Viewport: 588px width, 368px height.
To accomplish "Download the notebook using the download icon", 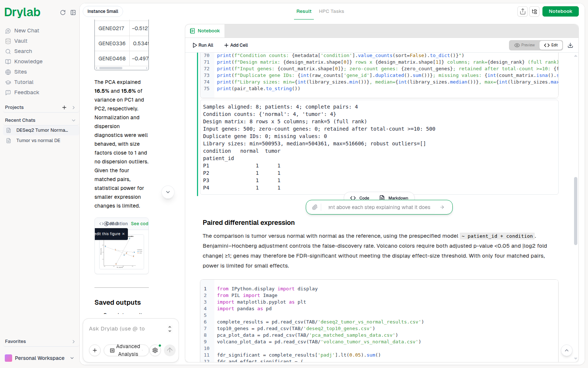I will click(570, 45).
